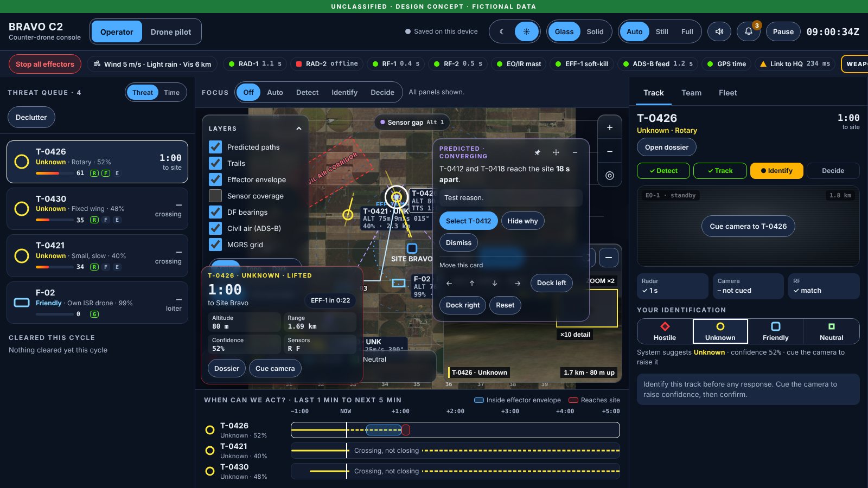The width and height of the screenshot is (868, 488).
Task: Pause the simulation
Action: [783, 31]
